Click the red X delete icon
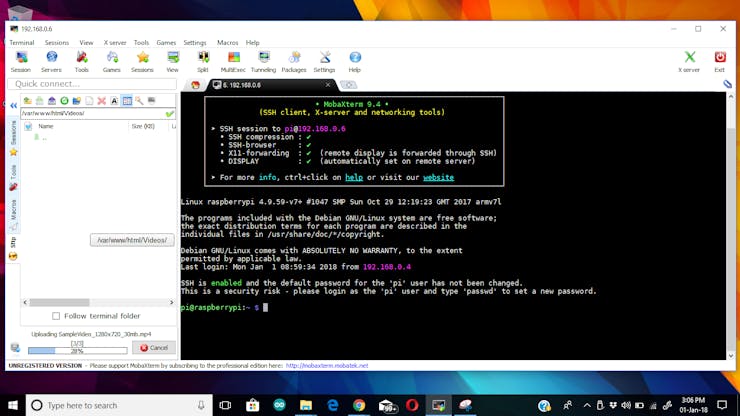 [x=101, y=101]
